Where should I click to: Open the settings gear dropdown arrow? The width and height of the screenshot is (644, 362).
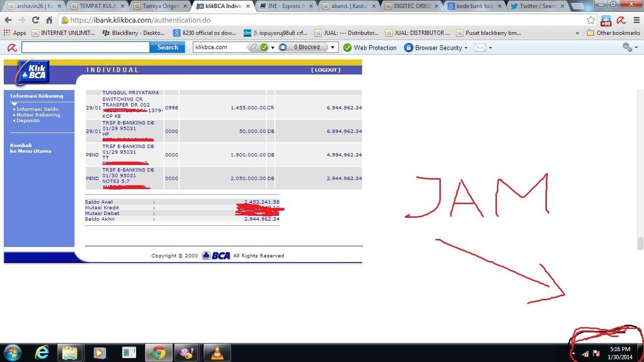[x=636, y=48]
